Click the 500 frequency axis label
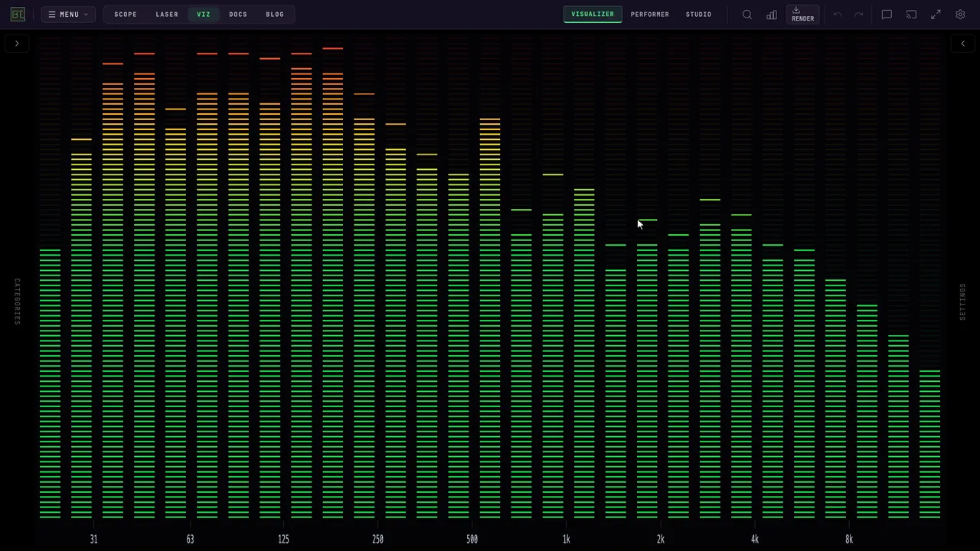Viewport: 980px width, 551px height. [x=472, y=540]
